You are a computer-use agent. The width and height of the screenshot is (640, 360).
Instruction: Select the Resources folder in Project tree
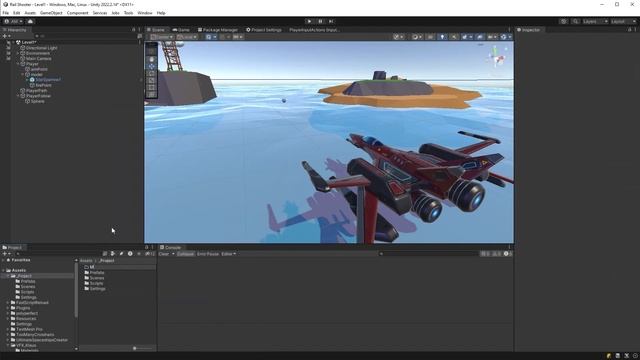26,318
